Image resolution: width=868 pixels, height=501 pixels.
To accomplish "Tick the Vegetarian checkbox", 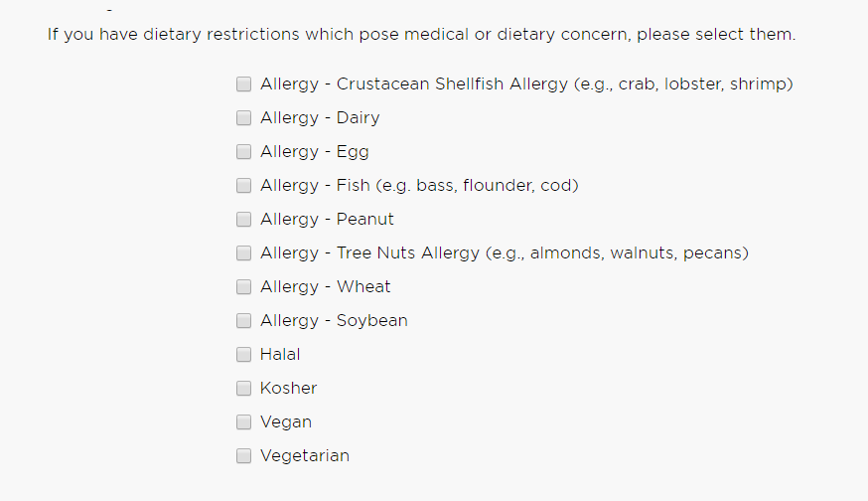I will coord(243,456).
